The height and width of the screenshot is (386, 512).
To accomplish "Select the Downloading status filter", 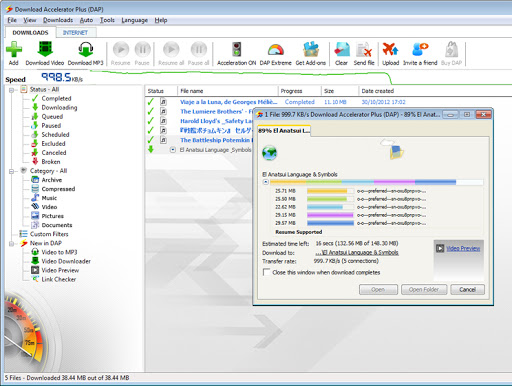I will (59, 108).
